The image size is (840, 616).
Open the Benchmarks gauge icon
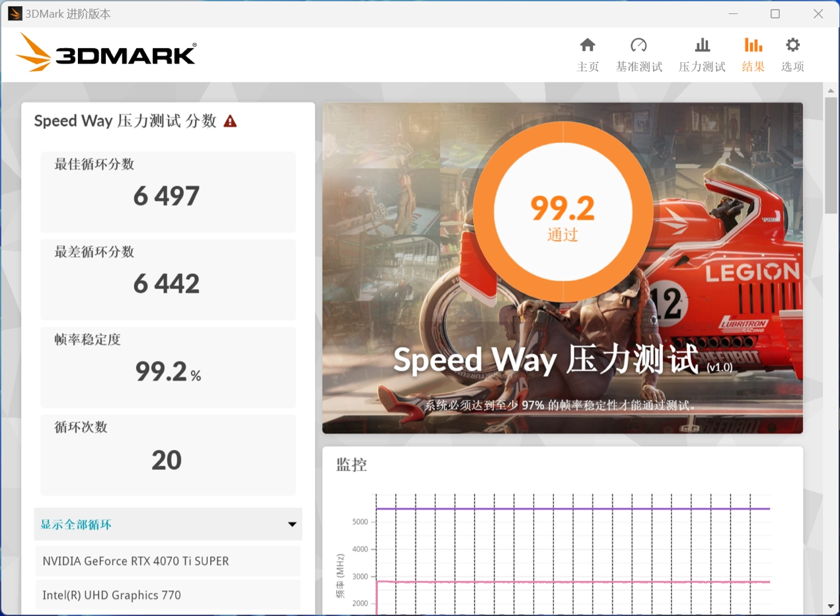click(638, 45)
